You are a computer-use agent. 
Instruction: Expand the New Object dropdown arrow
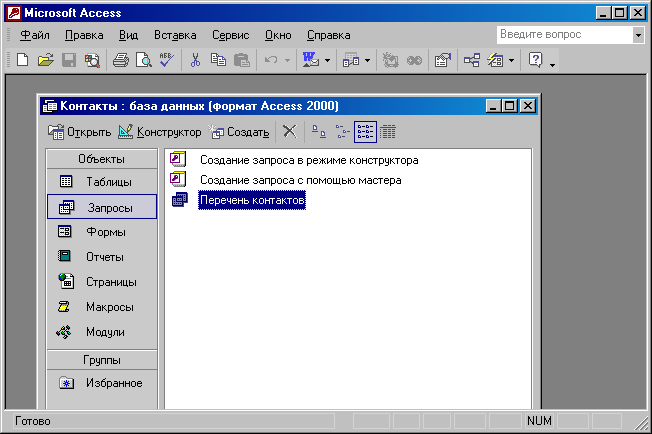coord(511,61)
